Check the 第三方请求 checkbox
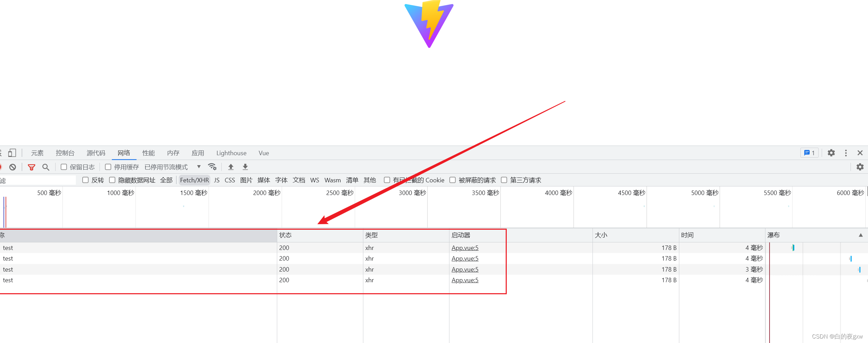The width and height of the screenshot is (868, 343). point(504,180)
